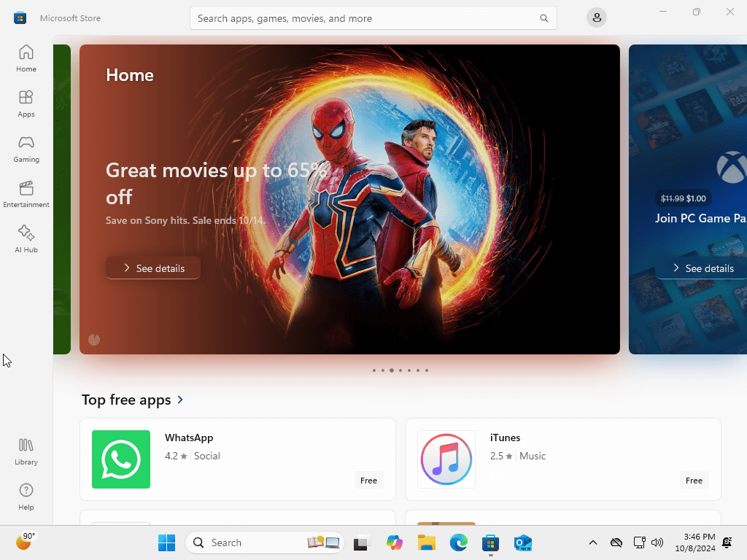The height and width of the screenshot is (560, 747).
Task: Click the OneDrive cloud tray icon
Action: (616, 542)
